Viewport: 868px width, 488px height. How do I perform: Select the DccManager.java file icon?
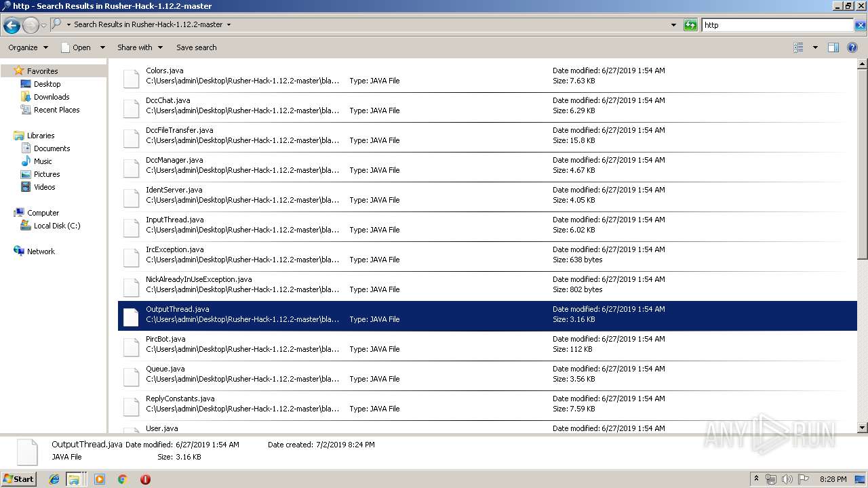click(x=131, y=168)
